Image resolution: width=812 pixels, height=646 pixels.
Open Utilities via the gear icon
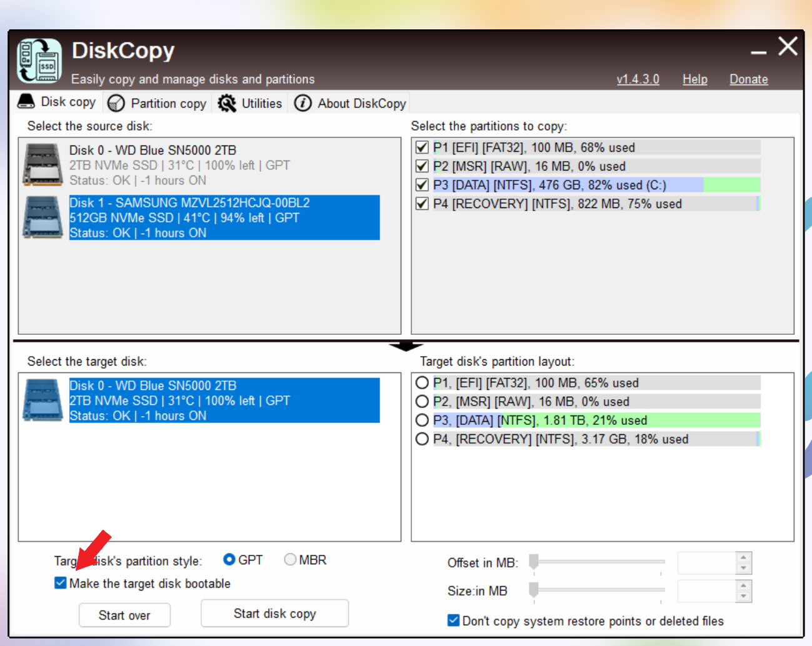click(228, 102)
